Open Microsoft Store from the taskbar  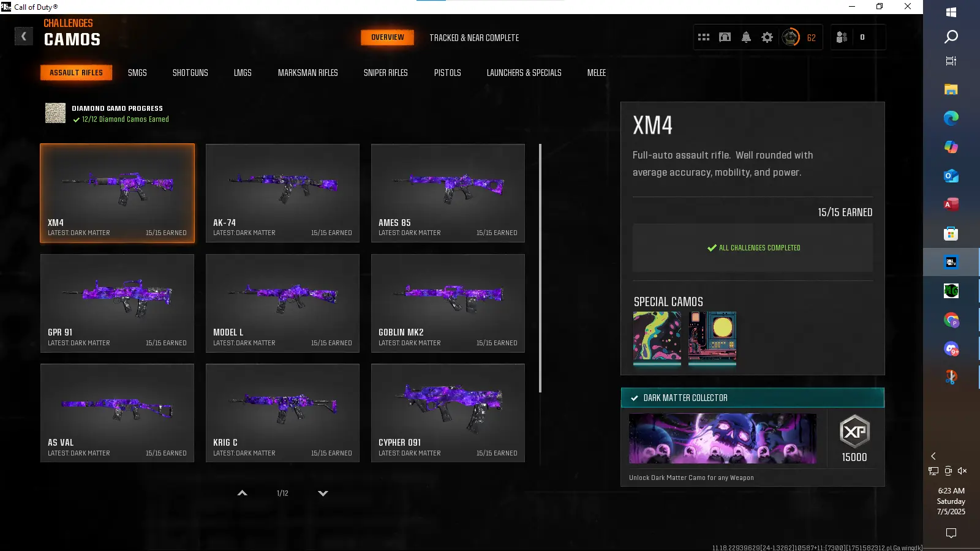coord(951,234)
